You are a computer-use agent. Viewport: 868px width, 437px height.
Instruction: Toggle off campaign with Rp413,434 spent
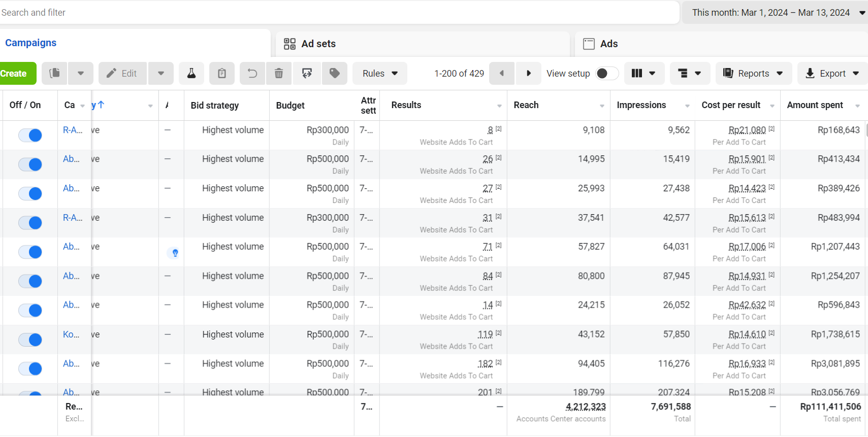pos(30,164)
